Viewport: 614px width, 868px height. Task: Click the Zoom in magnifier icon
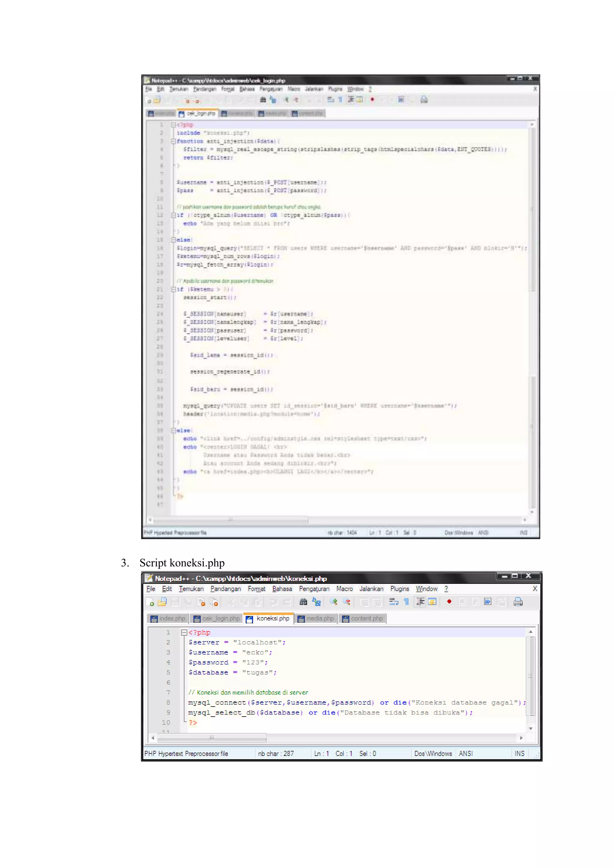(x=333, y=602)
